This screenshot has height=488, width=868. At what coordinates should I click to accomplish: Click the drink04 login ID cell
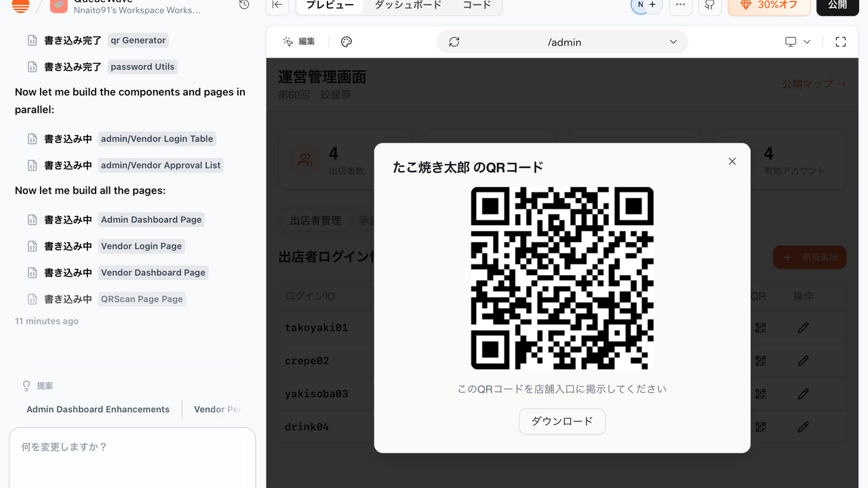[307, 427]
